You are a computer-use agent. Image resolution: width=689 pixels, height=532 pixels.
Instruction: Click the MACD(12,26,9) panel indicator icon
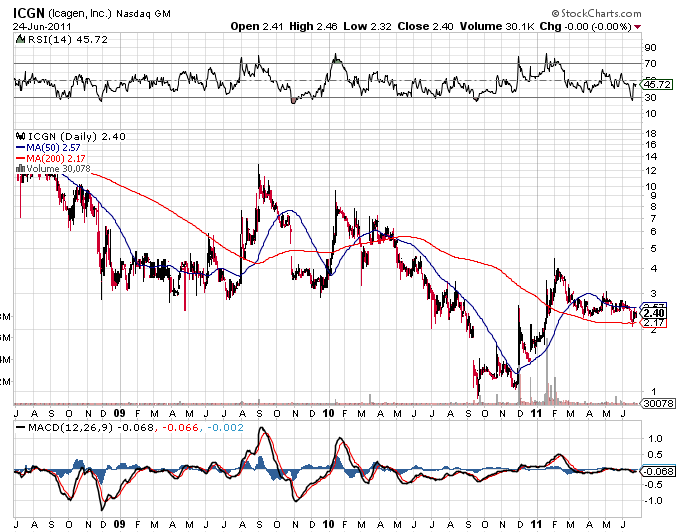tap(19, 428)
